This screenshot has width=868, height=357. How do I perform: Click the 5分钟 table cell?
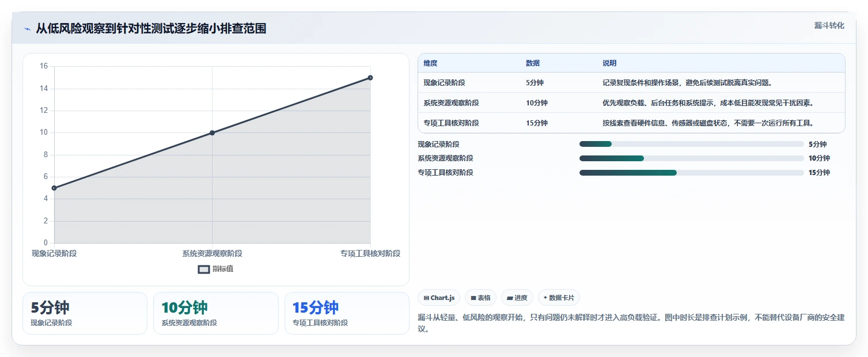click(535, 83)
